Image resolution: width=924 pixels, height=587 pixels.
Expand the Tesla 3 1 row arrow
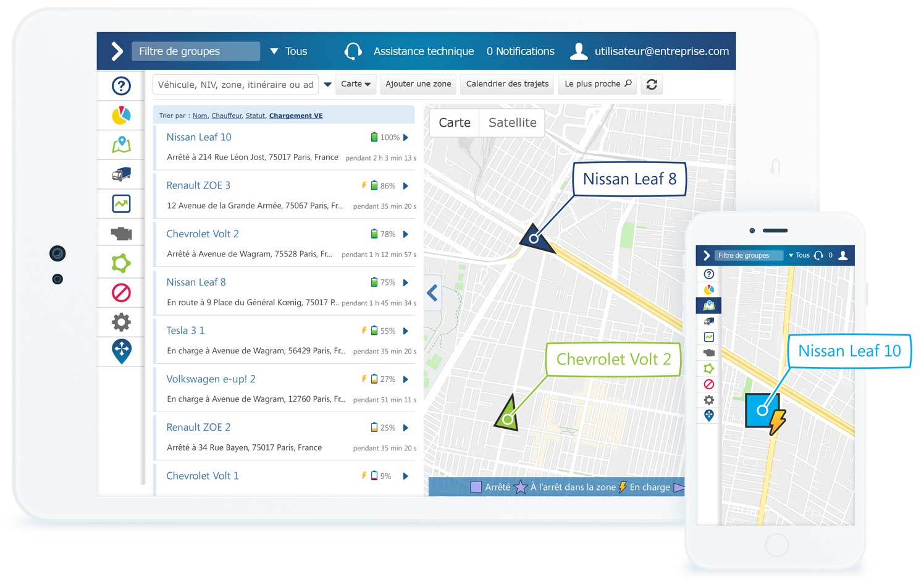(406, 331)
